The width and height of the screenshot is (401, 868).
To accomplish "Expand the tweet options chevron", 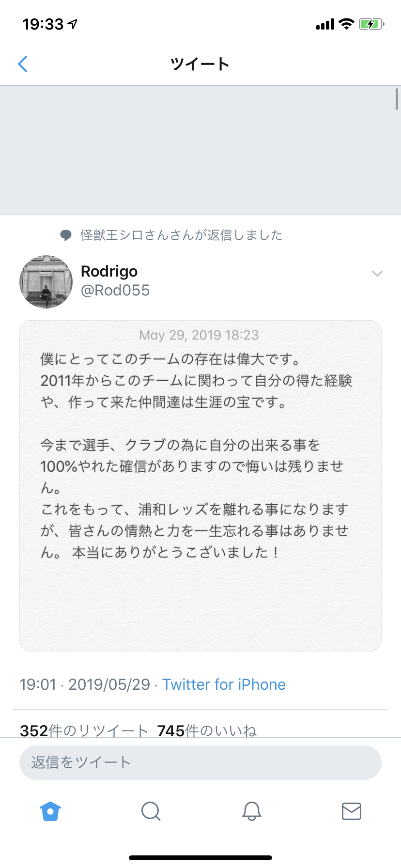I will (377, 274).
